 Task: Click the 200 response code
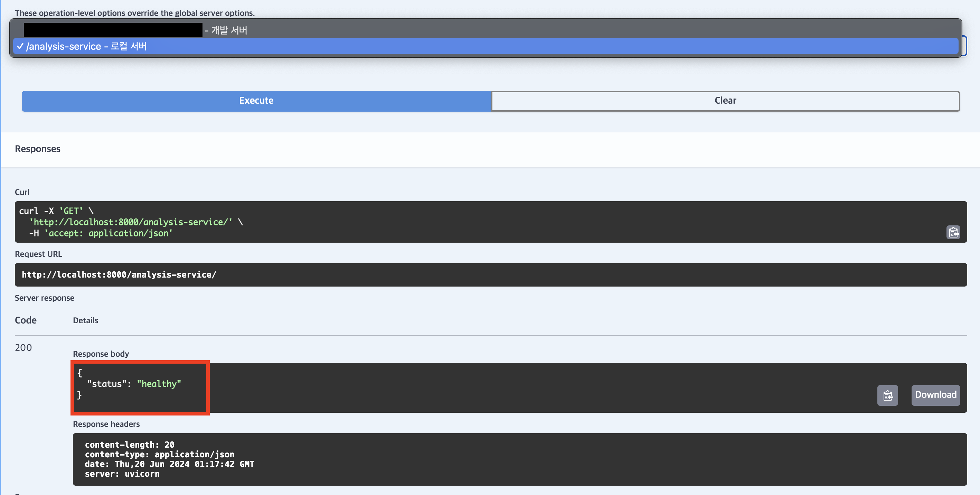pyautogui.click(x=23, y=347)
